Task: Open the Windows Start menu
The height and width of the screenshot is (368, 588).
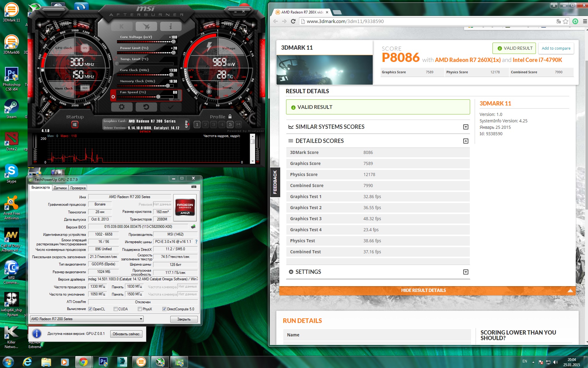Action: point(8,362)
